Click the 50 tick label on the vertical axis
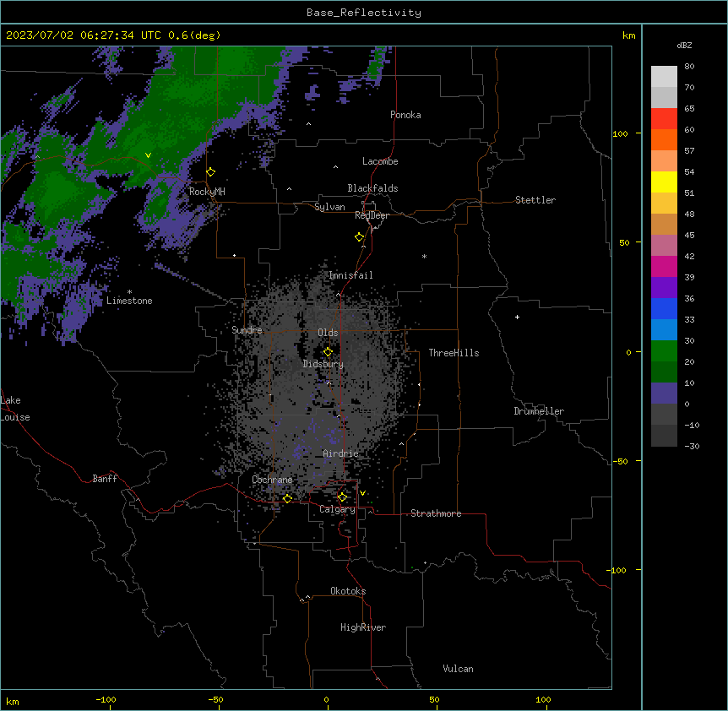 point(624,242)
